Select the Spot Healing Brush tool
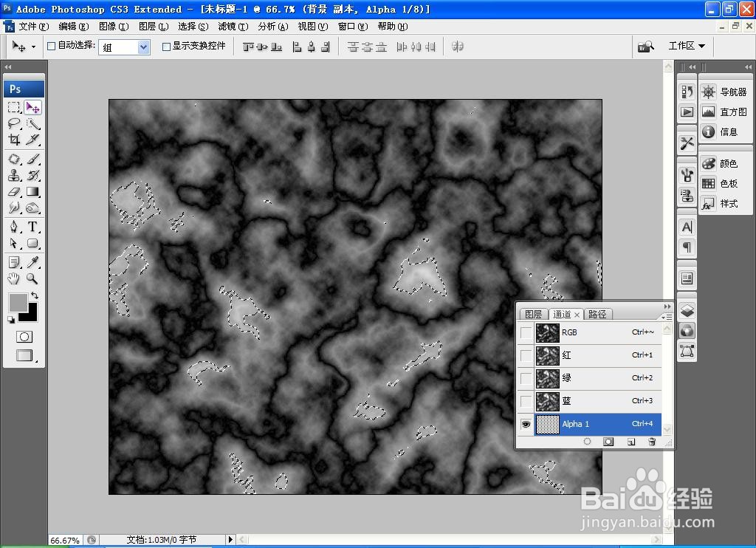 pos(14,160)
